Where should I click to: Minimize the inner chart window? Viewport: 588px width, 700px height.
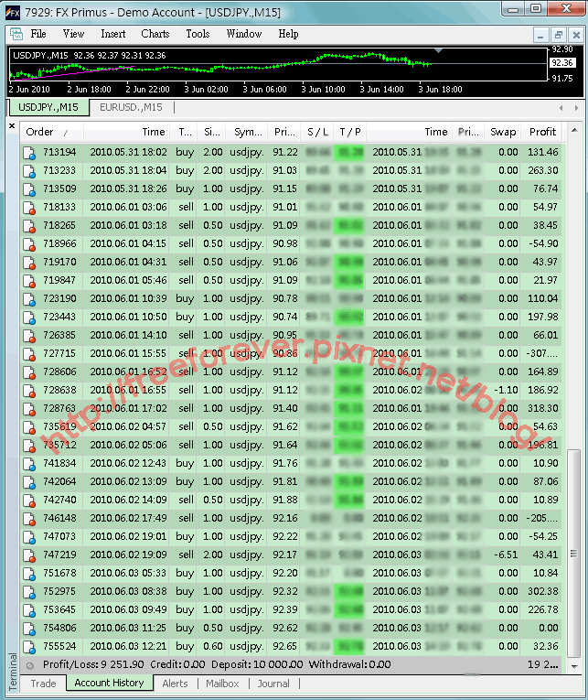point(540,35)
